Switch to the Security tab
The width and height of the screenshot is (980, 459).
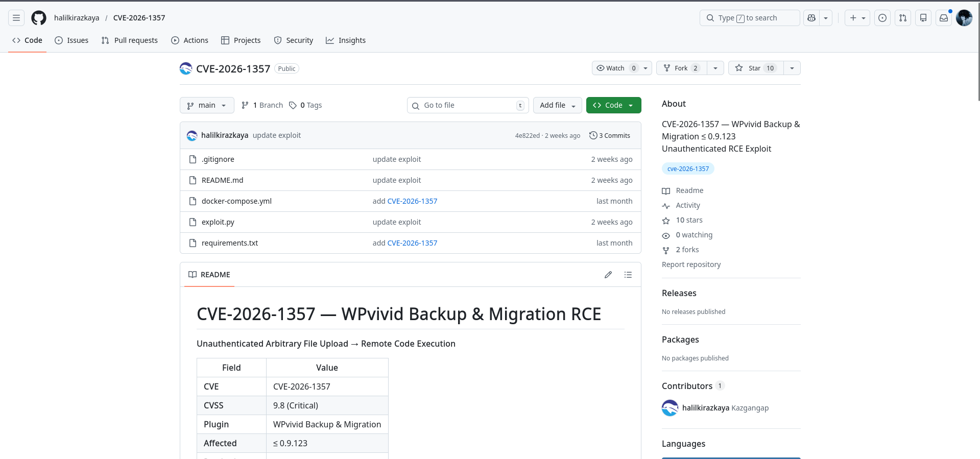pos(294,40)
